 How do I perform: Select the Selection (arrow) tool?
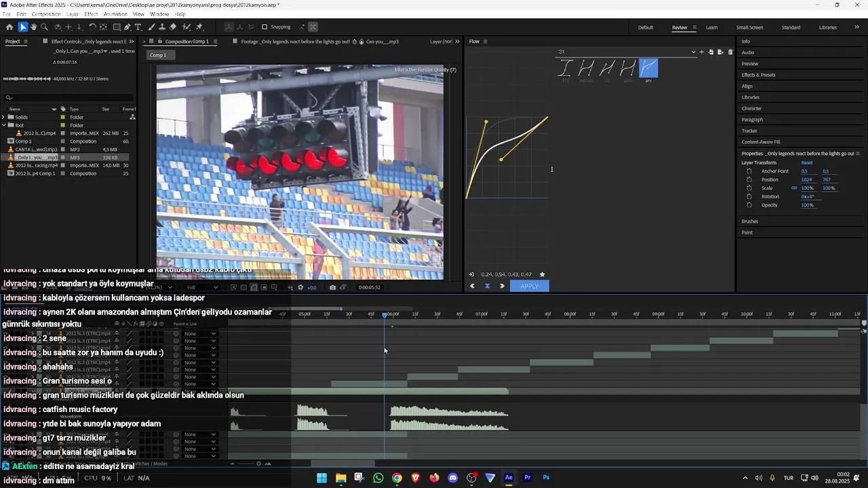[x=23, y=27]
